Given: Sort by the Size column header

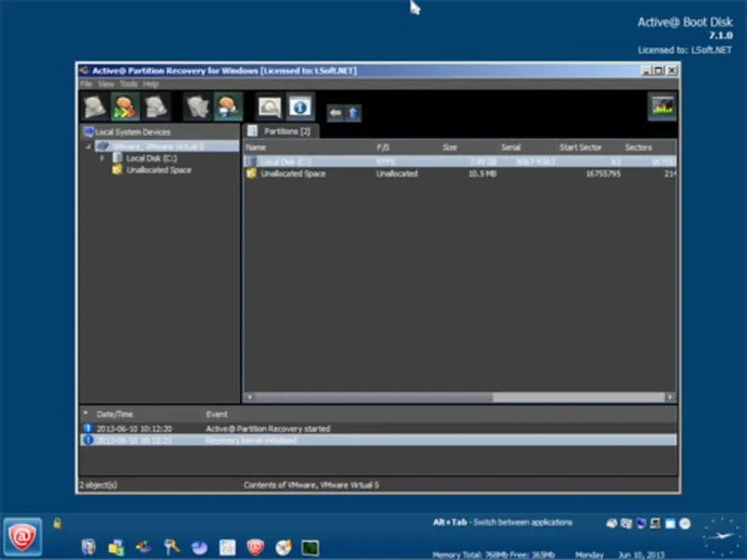Looking at the screenshot, I should [x=450, y=147].
